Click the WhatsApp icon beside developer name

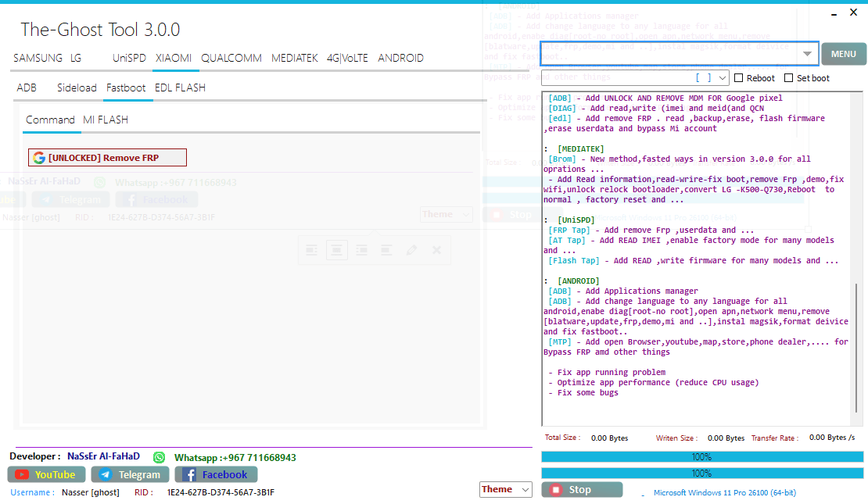point(160,457)
